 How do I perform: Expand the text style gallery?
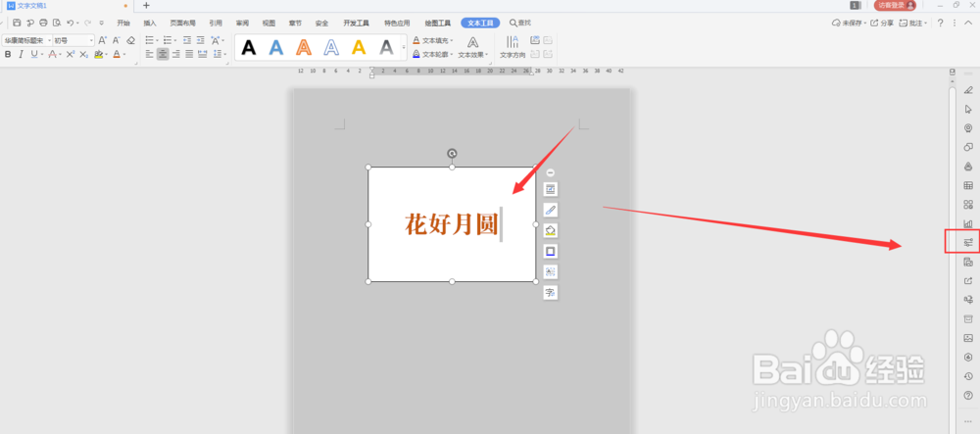(x=404, y=47)
